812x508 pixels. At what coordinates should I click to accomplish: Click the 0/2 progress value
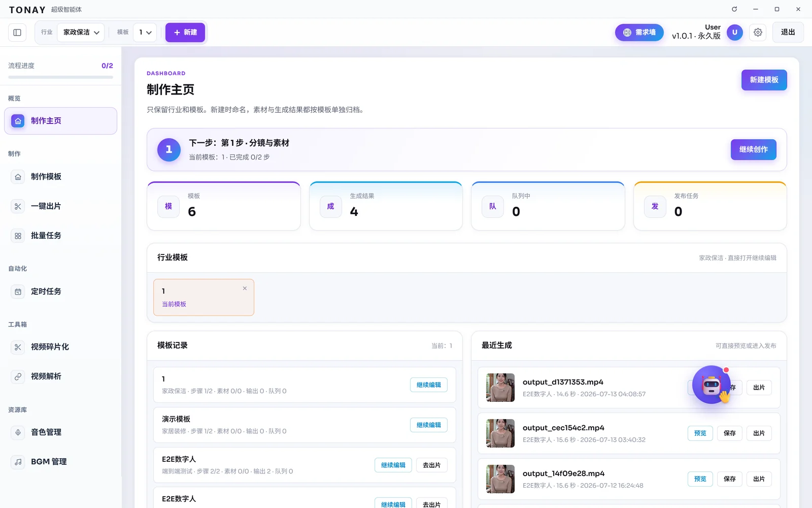(x=107, y=66)
